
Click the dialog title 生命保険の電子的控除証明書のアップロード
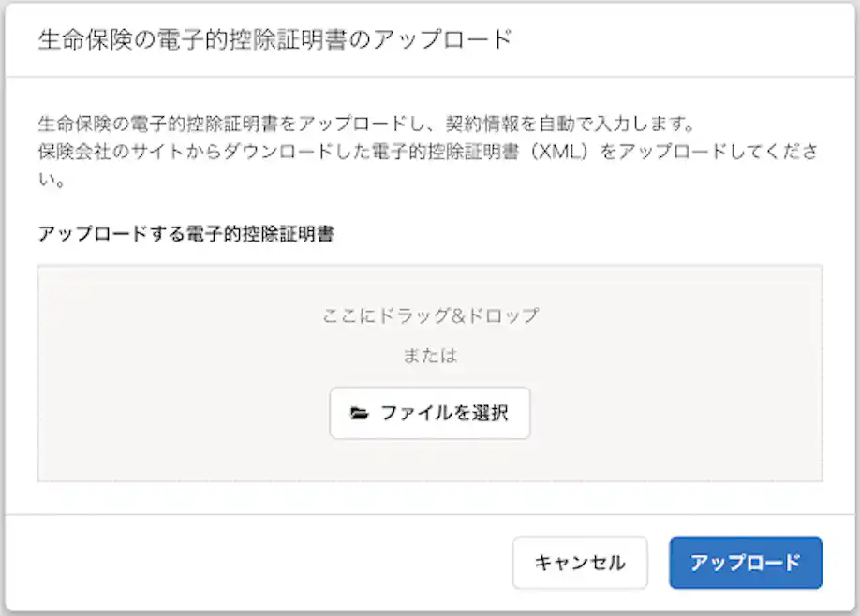pos(272,39)
